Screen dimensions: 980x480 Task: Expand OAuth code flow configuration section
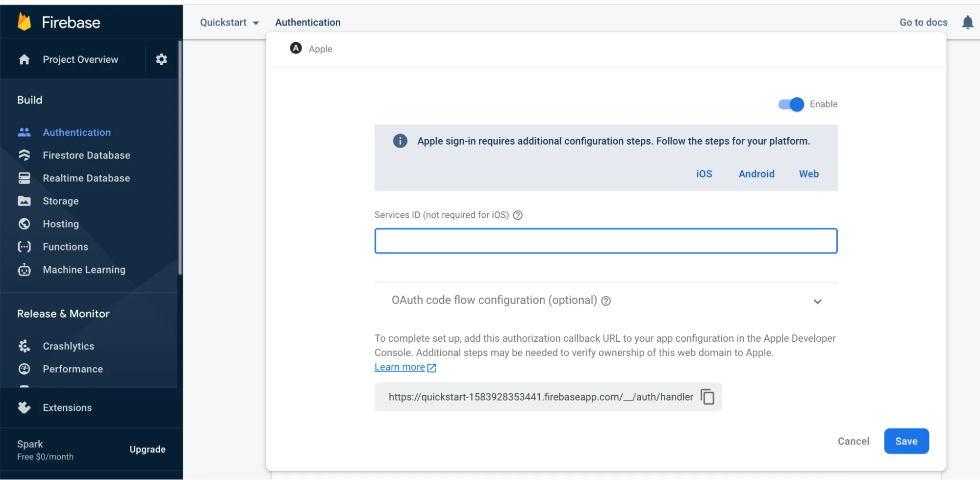[817, 302]
